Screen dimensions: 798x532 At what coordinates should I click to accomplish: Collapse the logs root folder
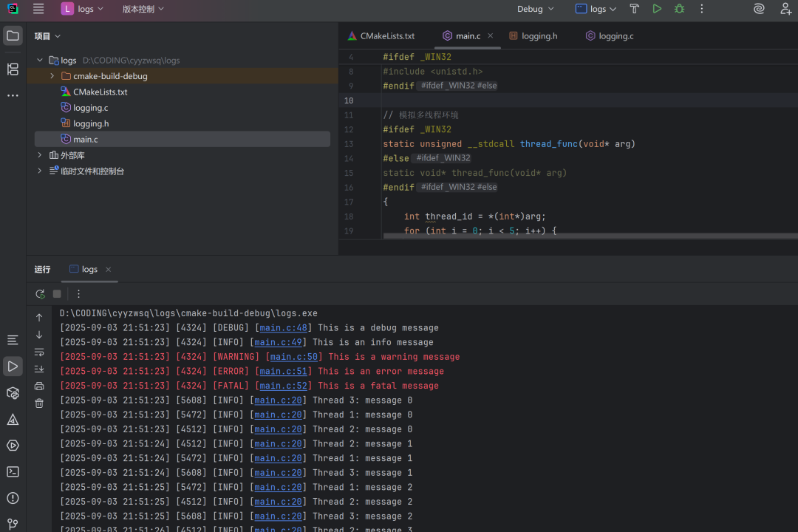(40, 60)
